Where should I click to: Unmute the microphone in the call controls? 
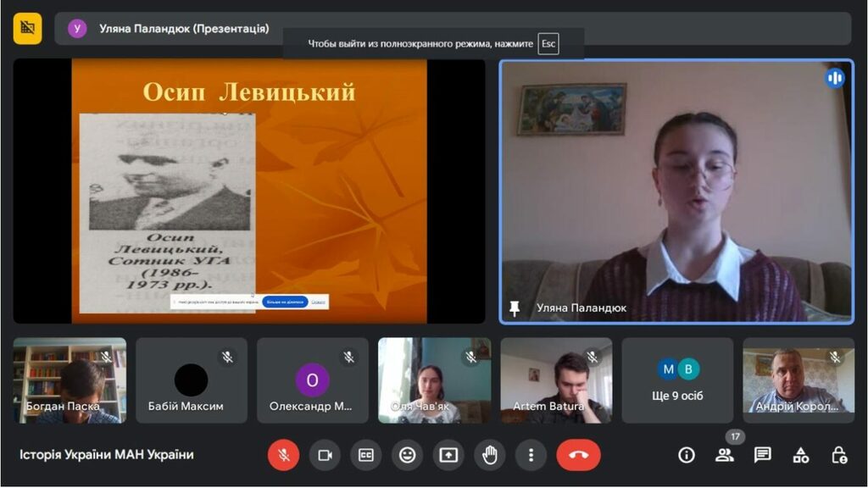pyautogui.click(x=284, y=455)
